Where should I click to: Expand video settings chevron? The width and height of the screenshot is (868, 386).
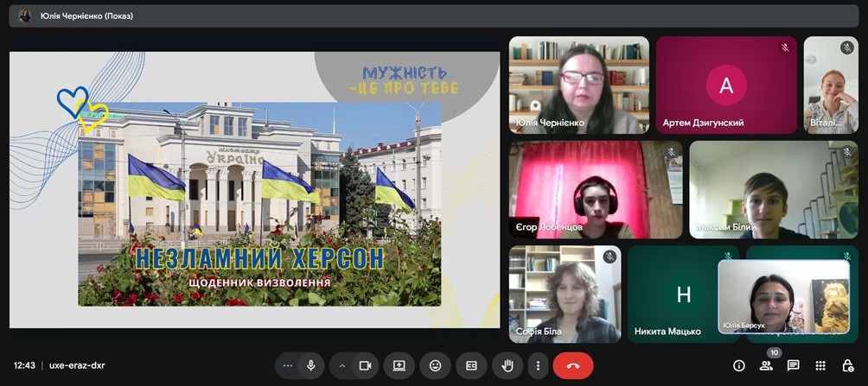(342, 365)
